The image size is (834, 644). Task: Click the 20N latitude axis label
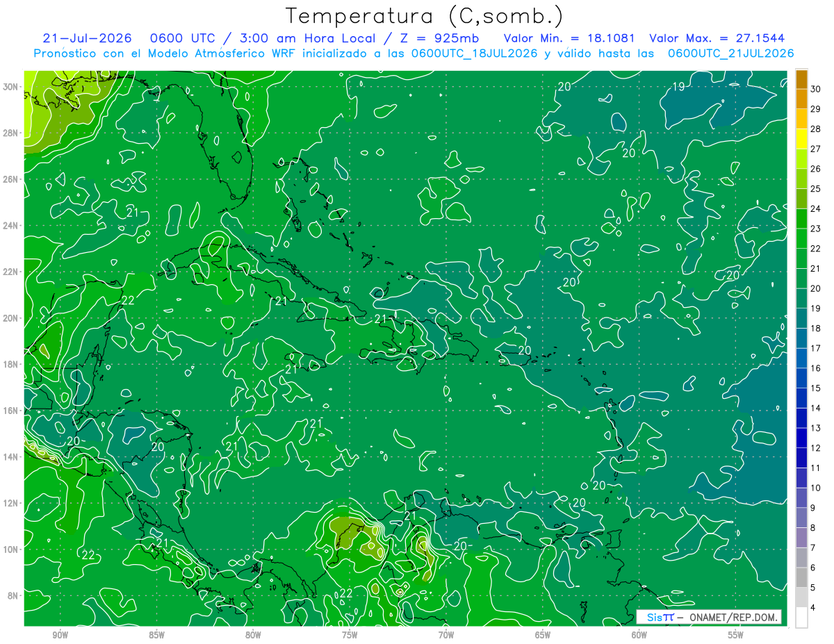10,318
